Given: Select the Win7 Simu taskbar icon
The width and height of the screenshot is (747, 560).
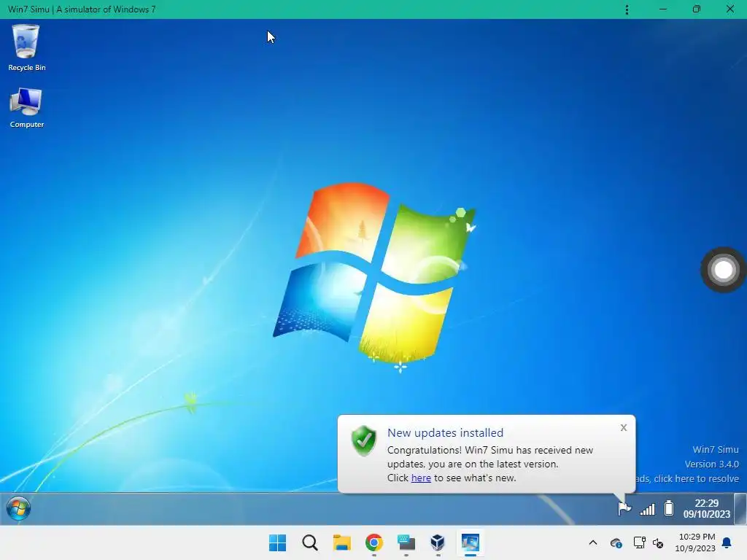Looking at the screenshot, I should point(471,542).
